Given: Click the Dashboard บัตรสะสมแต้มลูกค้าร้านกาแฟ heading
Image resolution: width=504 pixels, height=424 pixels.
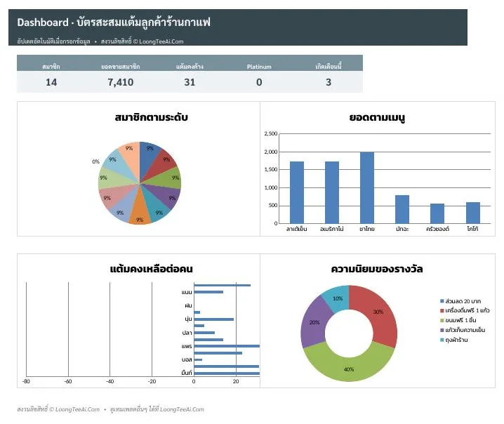Looking at the screenshot, I should [114, 22].
